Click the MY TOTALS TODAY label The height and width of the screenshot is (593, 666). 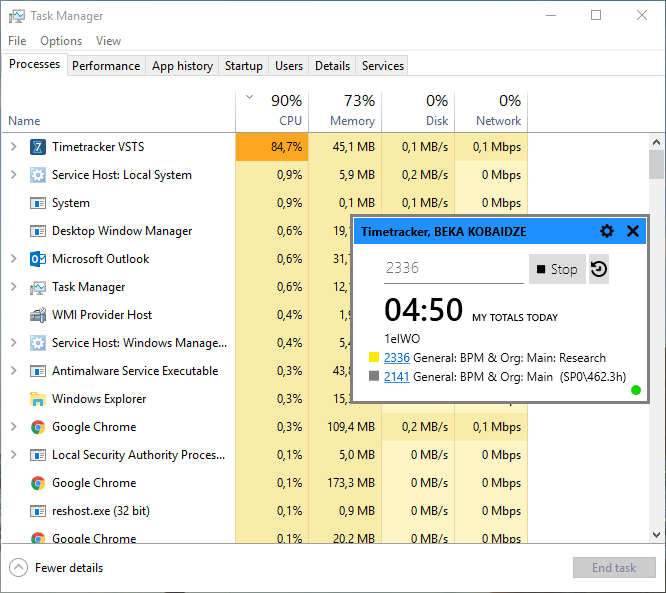click(515, 318)
